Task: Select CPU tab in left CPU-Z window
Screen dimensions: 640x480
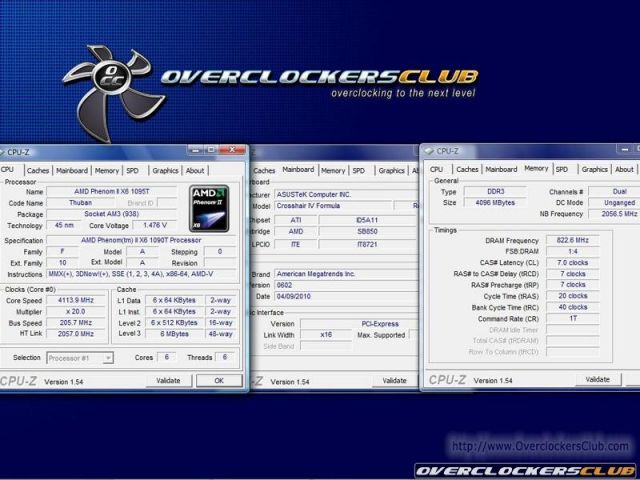Action: point(7,169)
